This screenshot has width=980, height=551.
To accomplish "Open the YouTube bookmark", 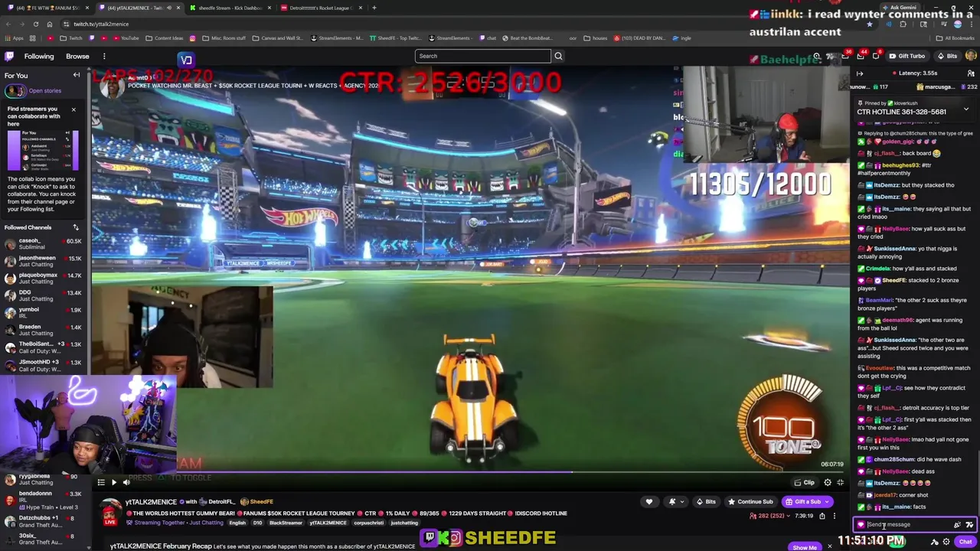I will pyautogui.click(x=126, y=38).
